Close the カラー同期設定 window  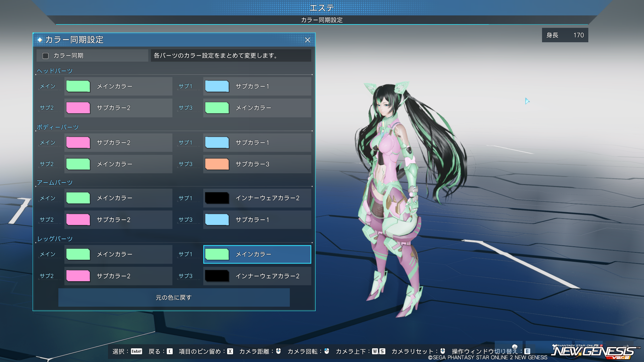click(307, 40)
